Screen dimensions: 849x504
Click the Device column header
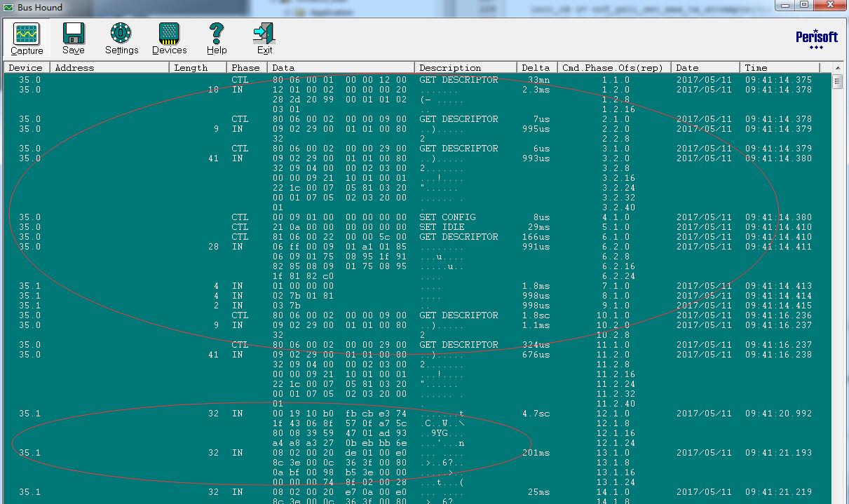(x=27, y=68)
